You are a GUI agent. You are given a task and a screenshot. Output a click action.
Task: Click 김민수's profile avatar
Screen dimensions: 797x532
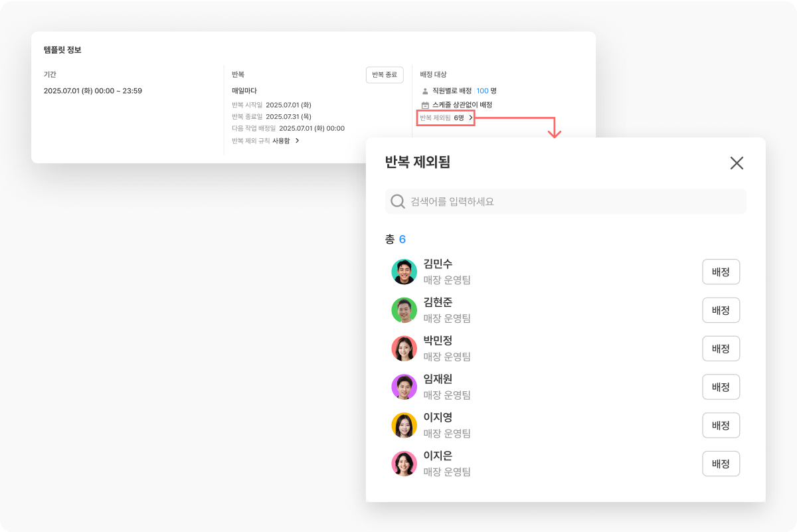click(x=404, y=272)
